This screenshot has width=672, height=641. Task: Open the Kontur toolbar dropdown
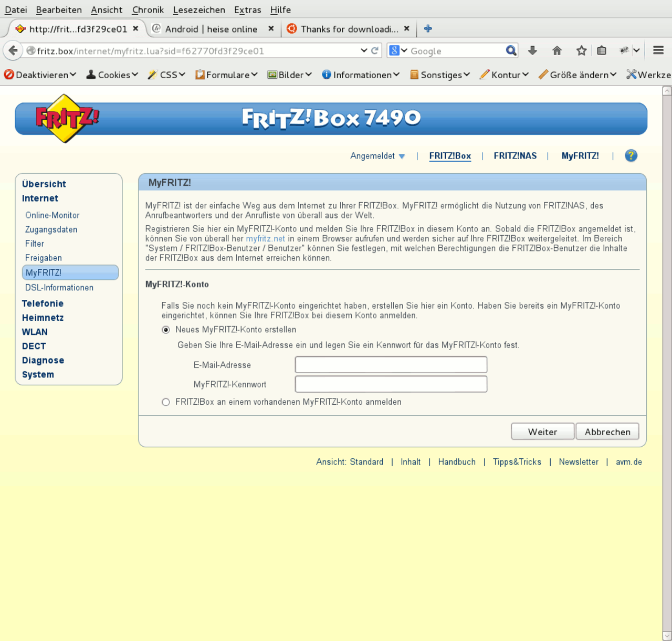[504, 75]
